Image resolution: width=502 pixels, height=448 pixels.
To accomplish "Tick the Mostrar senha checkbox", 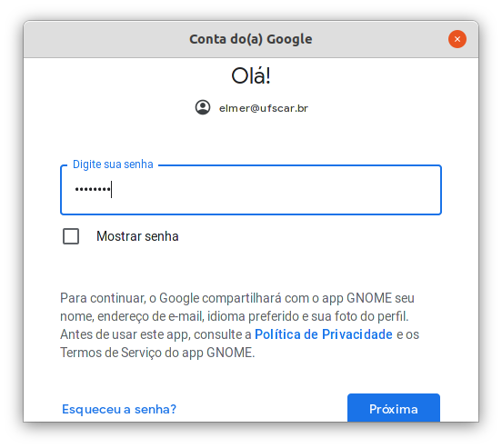I will [71, 236].
